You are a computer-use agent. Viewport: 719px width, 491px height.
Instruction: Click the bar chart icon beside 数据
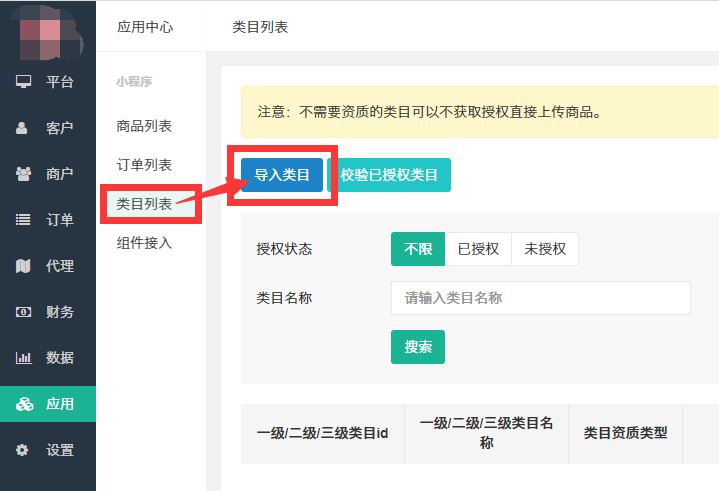[23, 358]
